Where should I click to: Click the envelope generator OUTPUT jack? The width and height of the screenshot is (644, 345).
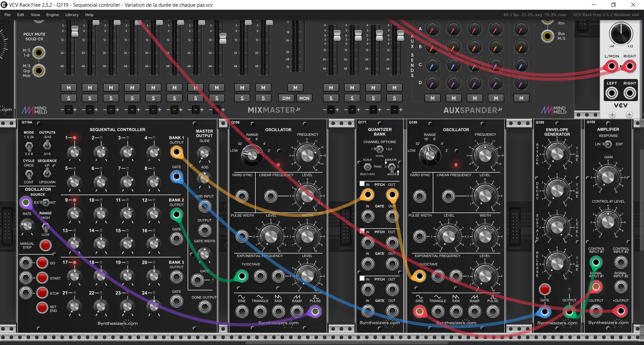click(x=569, y=312)
